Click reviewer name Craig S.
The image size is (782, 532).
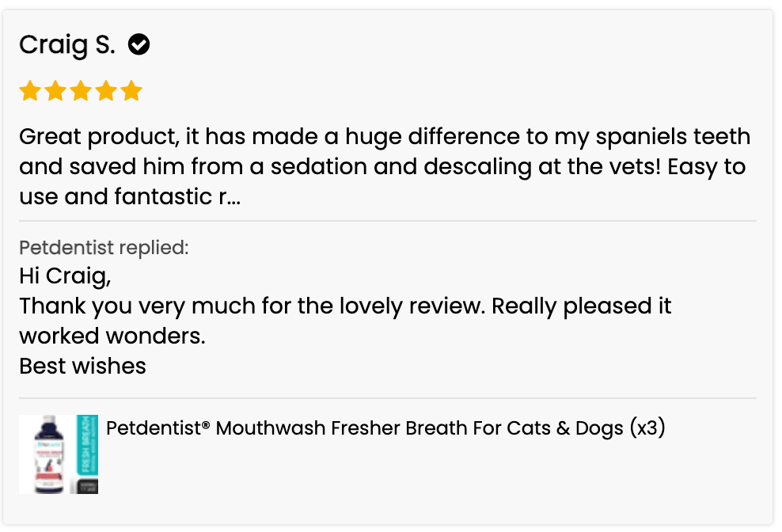click(67, 45)
